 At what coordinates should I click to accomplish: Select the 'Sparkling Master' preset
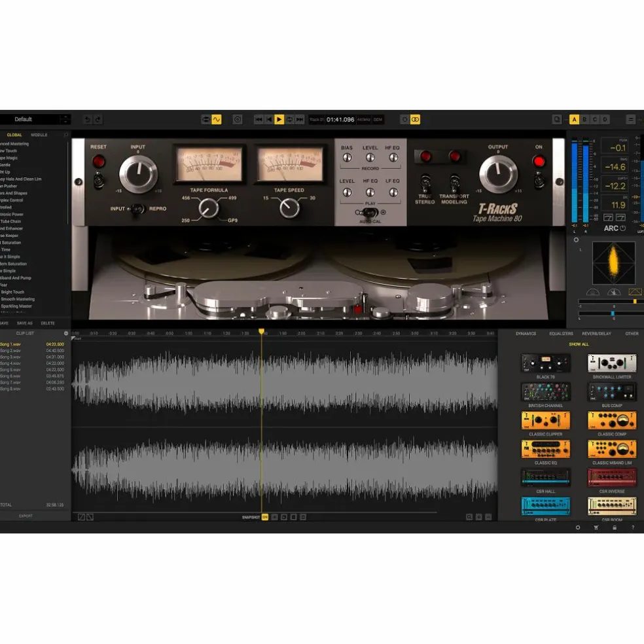16,306
